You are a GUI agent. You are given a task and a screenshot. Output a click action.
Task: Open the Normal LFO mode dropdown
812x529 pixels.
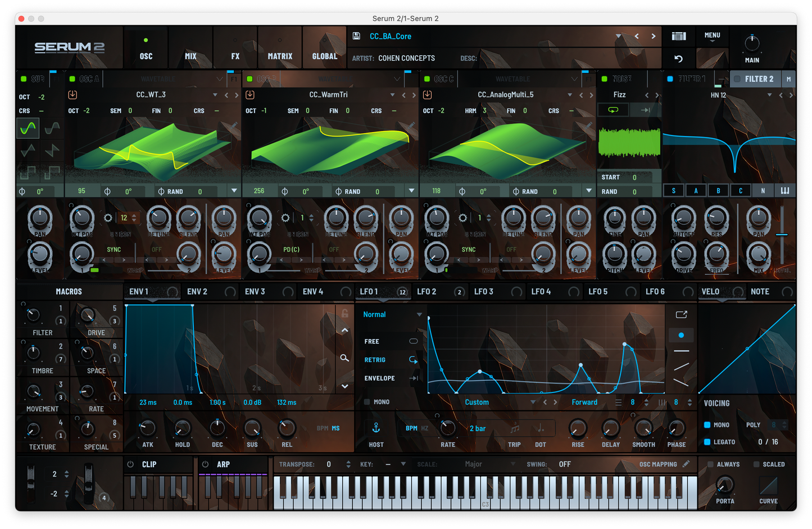(390, 314)
